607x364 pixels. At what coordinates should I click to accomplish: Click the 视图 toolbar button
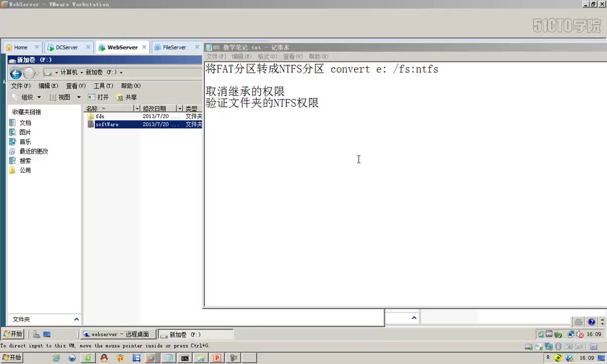61,97
